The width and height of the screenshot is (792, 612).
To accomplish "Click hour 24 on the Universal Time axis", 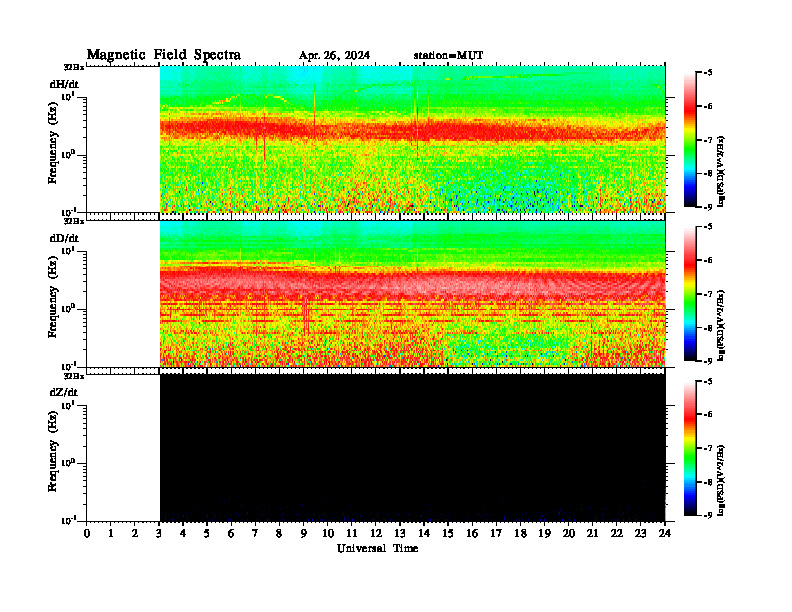I will click(665, 533).
